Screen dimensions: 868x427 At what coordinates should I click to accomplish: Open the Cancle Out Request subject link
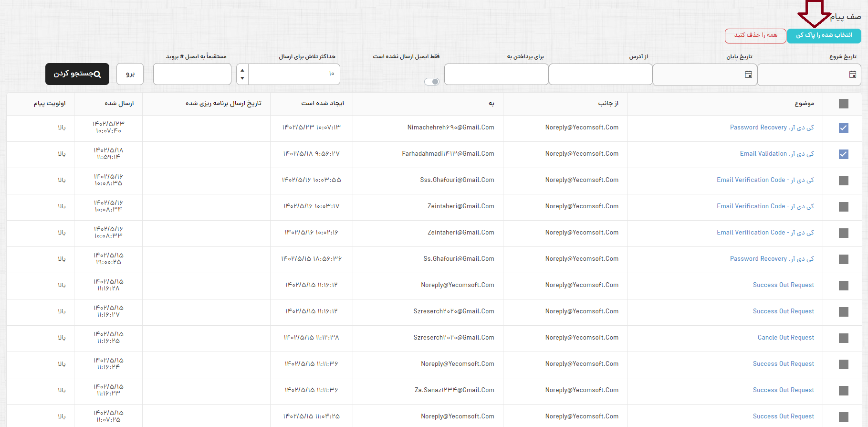pos(785,338)
